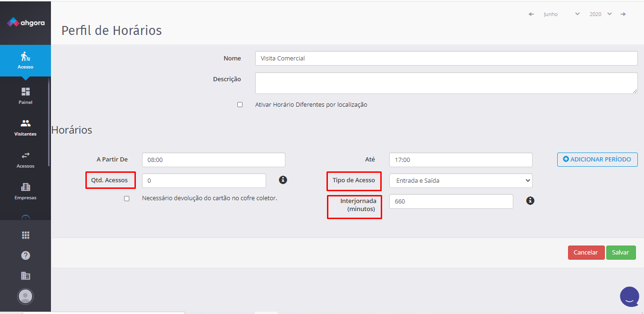Click the Salvar button
644x314 pixels.
[621, 252]
